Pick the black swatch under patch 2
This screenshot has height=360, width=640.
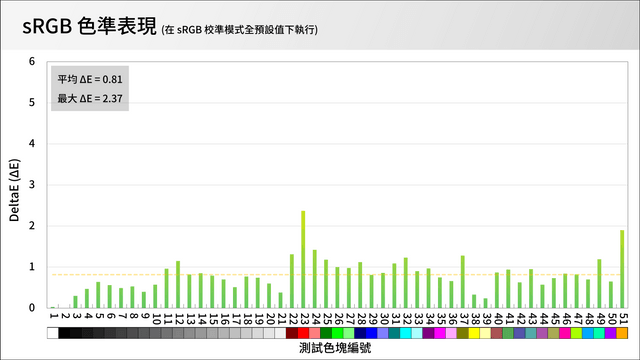tap(64, 333)
